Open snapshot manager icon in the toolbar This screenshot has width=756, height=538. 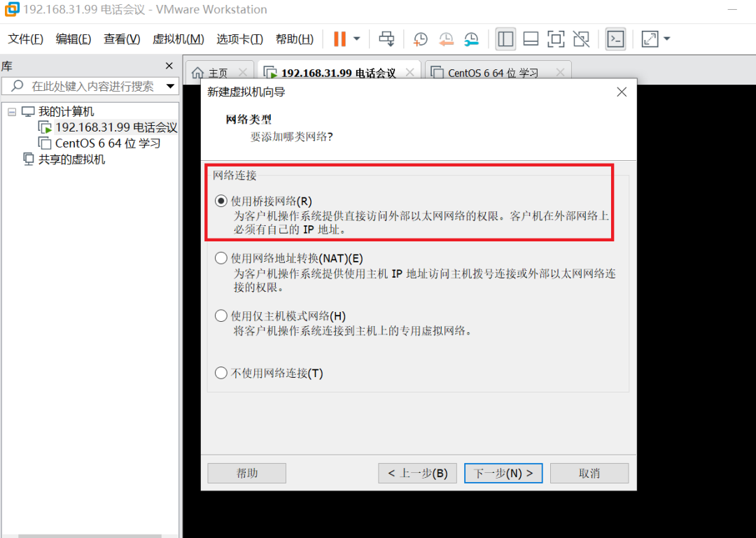472,39
